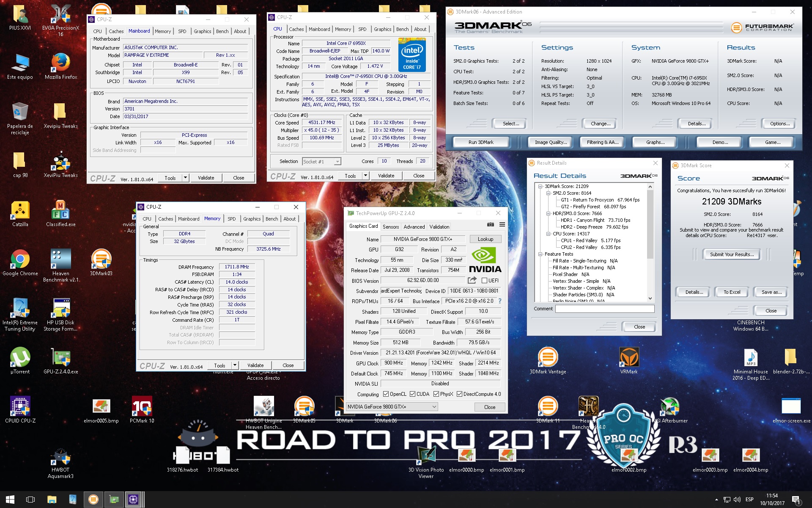Open VRMark desktop icon
The width and height of the screenshot is (812, 508).
coord(629,361)
